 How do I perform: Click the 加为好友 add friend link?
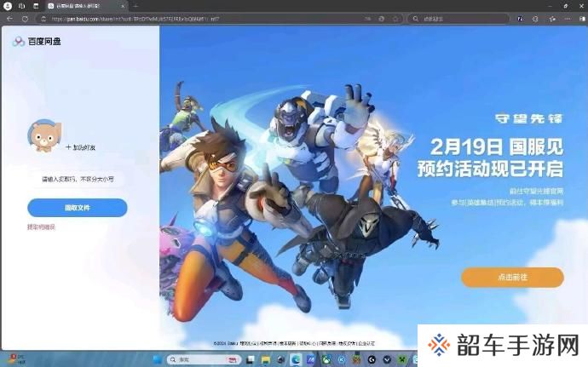click(x=81, y=146)
